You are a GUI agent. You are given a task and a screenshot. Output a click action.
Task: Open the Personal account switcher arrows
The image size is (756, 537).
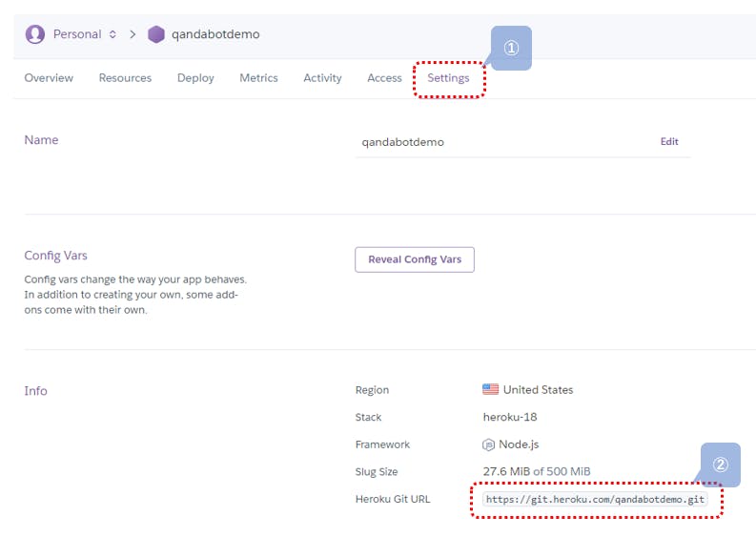coord(112,34)
